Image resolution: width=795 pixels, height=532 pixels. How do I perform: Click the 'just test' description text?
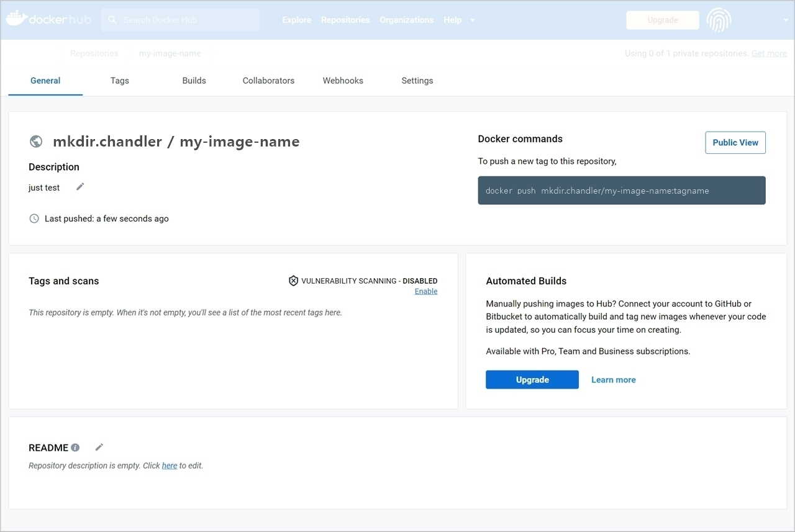click(x=44, y=187)
